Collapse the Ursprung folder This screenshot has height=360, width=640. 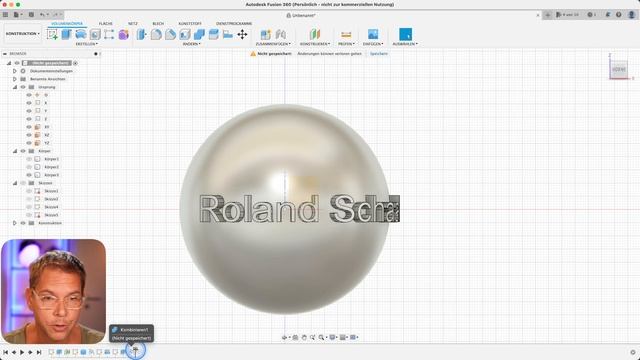click(x=15, y=87)
